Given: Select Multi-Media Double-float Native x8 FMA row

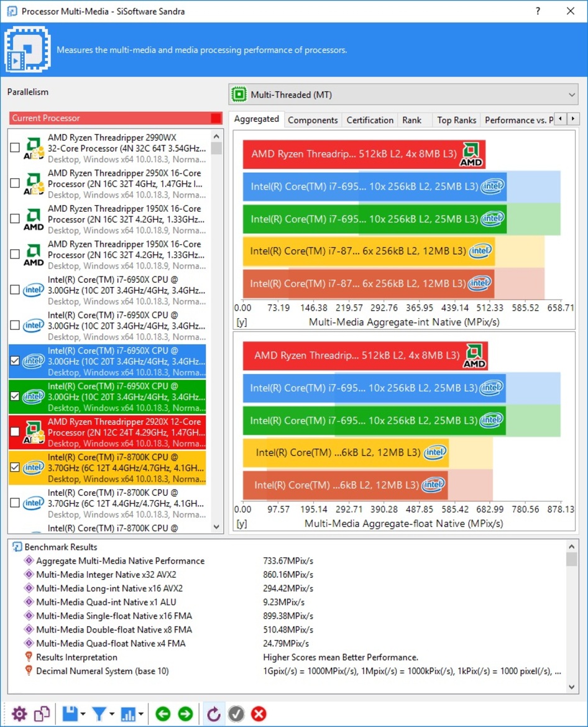Looking at the screenshot, I should click(x=292, y=629).
